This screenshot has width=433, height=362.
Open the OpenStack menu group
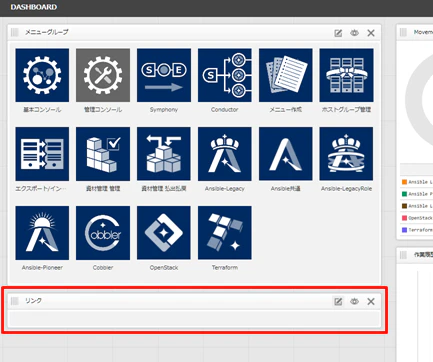tap(164, 233)
